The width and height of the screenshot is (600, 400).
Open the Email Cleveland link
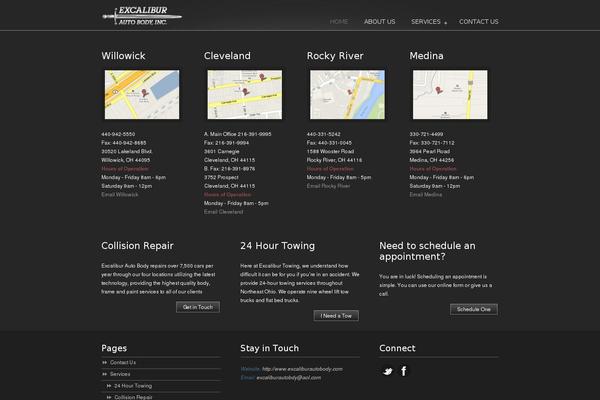pos(223,212)
